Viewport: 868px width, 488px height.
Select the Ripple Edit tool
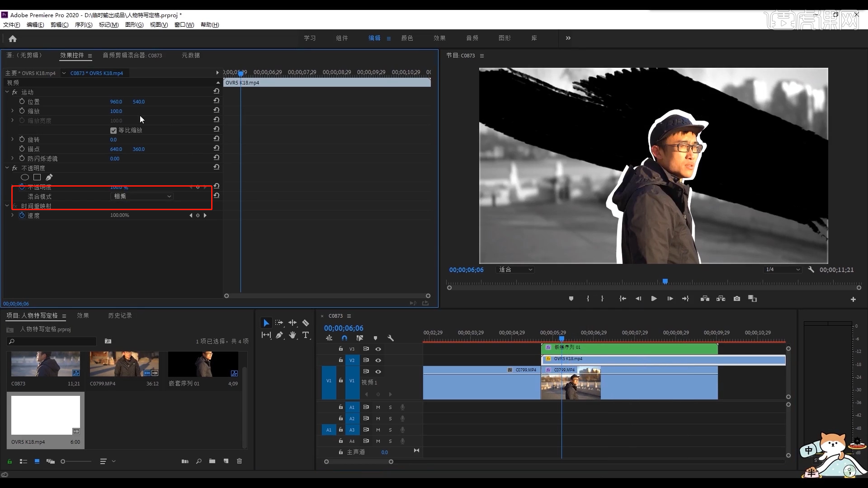point(292,323)
